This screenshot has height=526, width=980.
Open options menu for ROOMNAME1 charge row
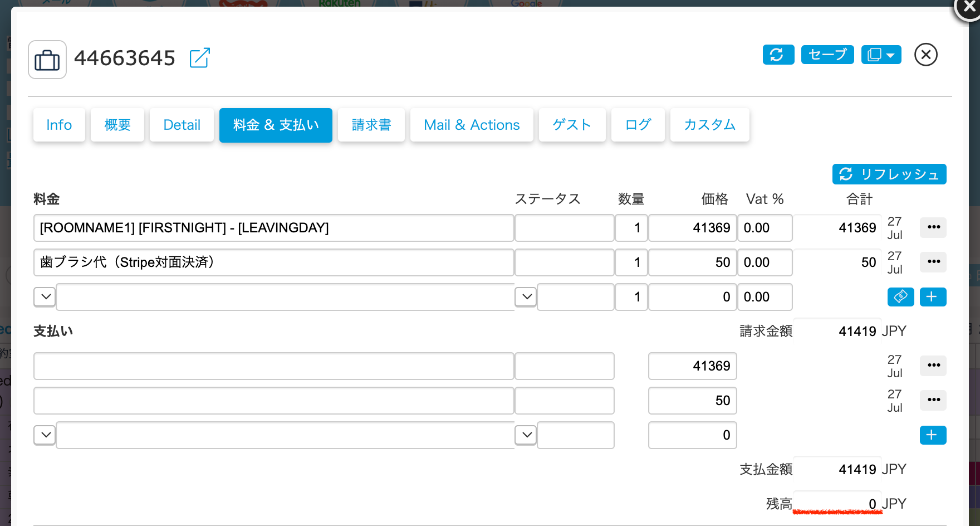click(933, 227)
